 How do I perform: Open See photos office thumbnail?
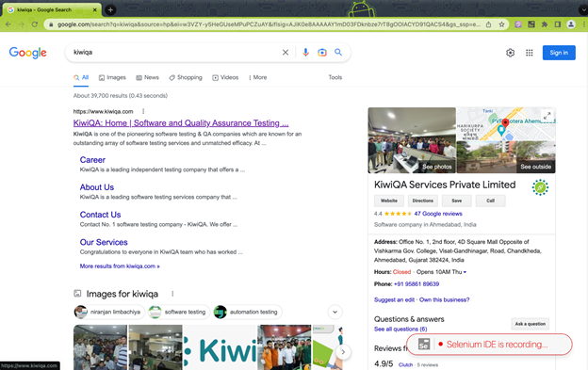pos(412,140)
